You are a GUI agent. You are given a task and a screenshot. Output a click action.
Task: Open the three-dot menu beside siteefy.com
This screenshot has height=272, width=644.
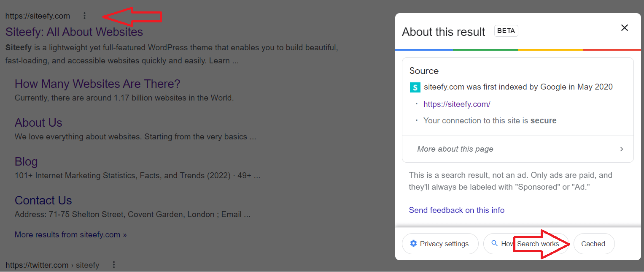pyautogui.click(x=84, y=15)
